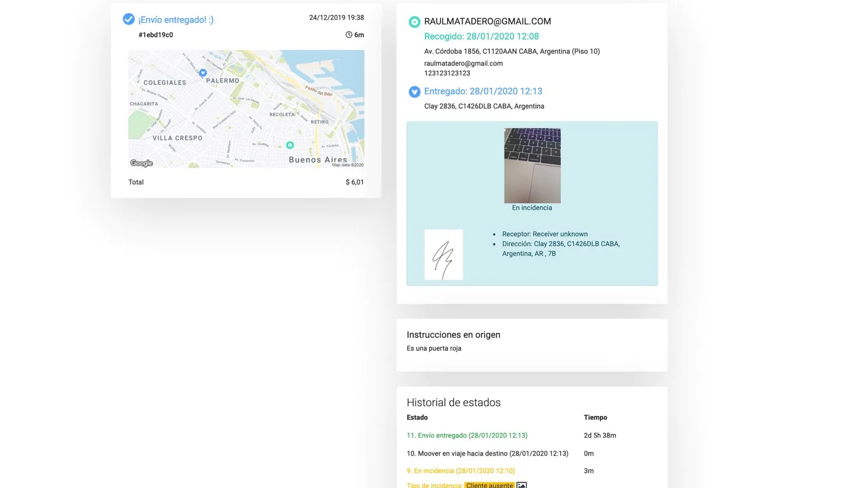Click the green circle pickup icon near RAULMATADERO
Image resolution: width=868 pixels, height=488 pixels.
coord(414,22)
